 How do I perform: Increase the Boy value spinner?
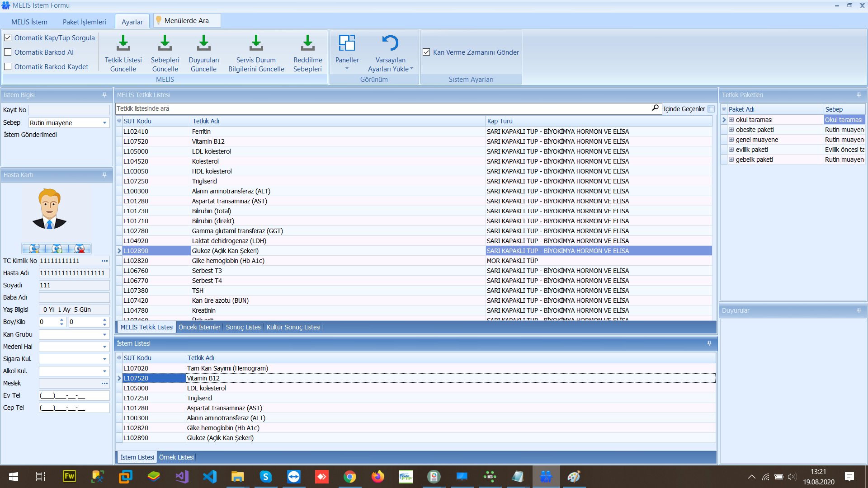62,319
